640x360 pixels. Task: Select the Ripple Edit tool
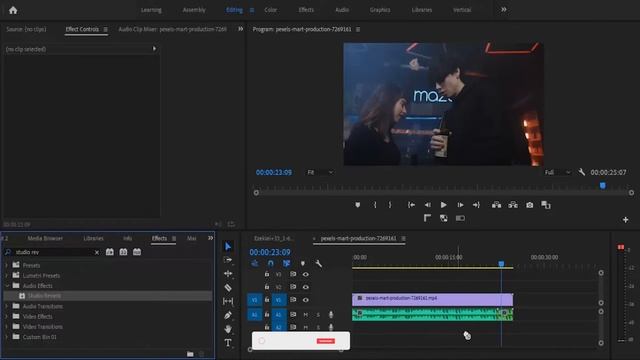[x=228, y=273]
